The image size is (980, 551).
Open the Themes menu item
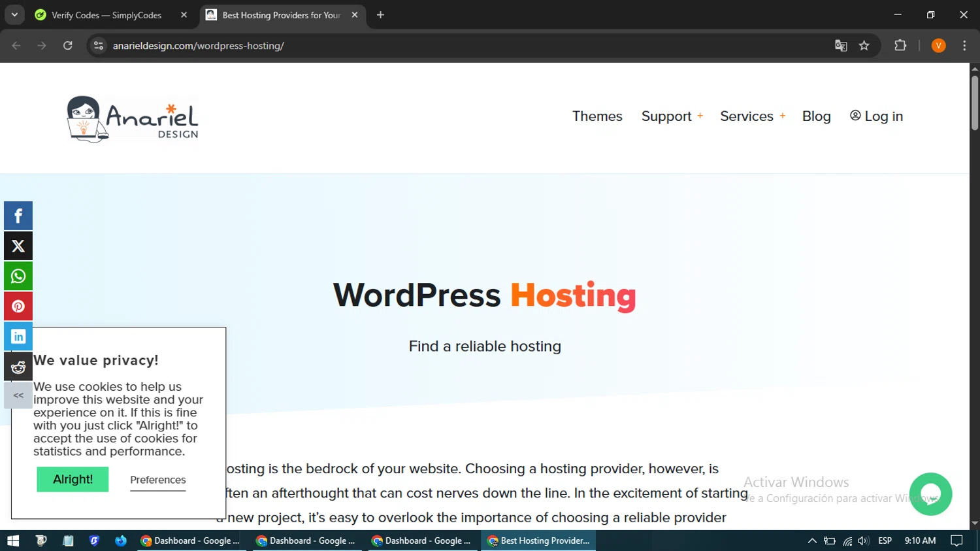[597, 116]
